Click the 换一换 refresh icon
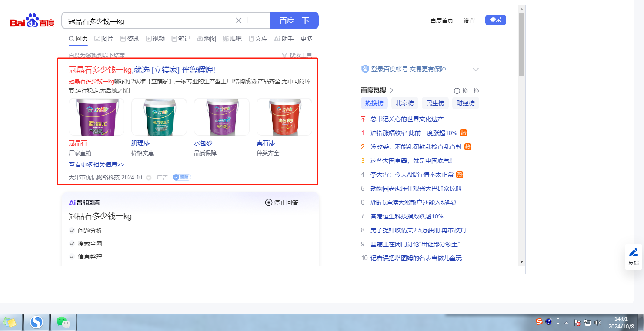The height and width of the screenshot is (331, 644). [x=457, y=91]
